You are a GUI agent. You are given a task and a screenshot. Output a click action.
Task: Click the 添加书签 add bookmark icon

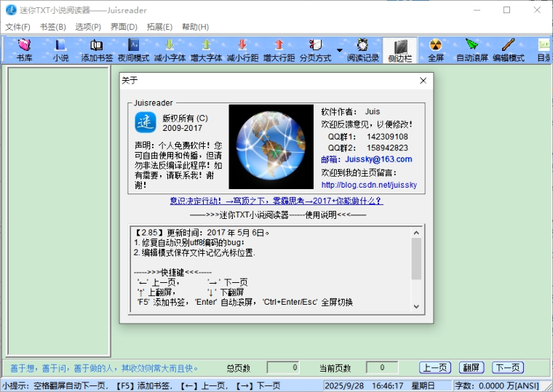tap(97, 49)
